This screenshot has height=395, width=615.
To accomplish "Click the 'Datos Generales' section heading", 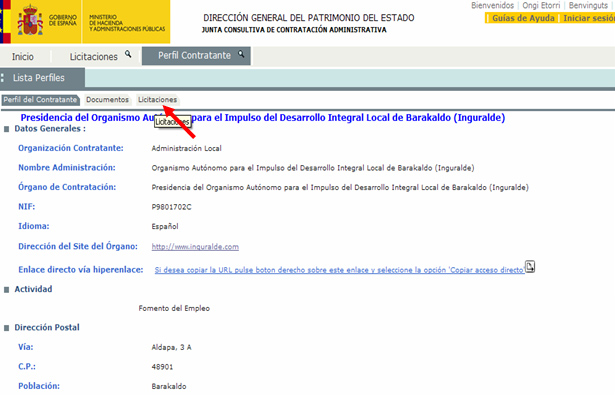I will (x=50, y=129).
